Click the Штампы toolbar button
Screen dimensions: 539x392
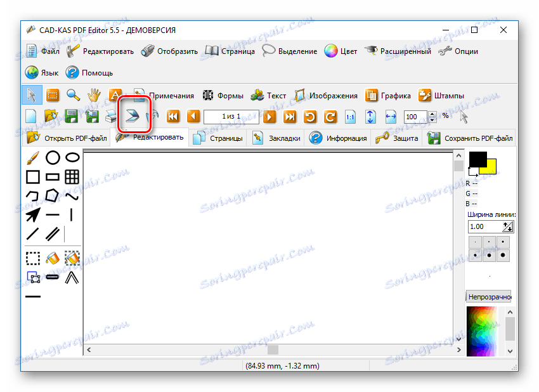coord(441,96)
